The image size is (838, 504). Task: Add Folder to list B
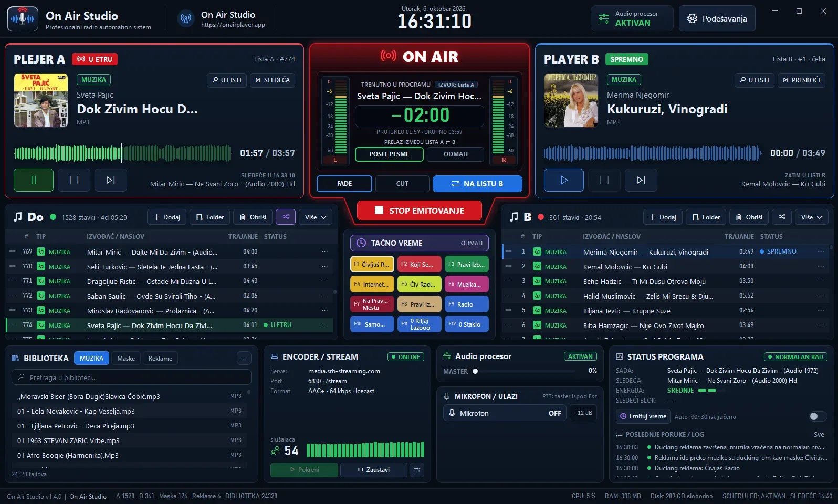coord(706,217)
